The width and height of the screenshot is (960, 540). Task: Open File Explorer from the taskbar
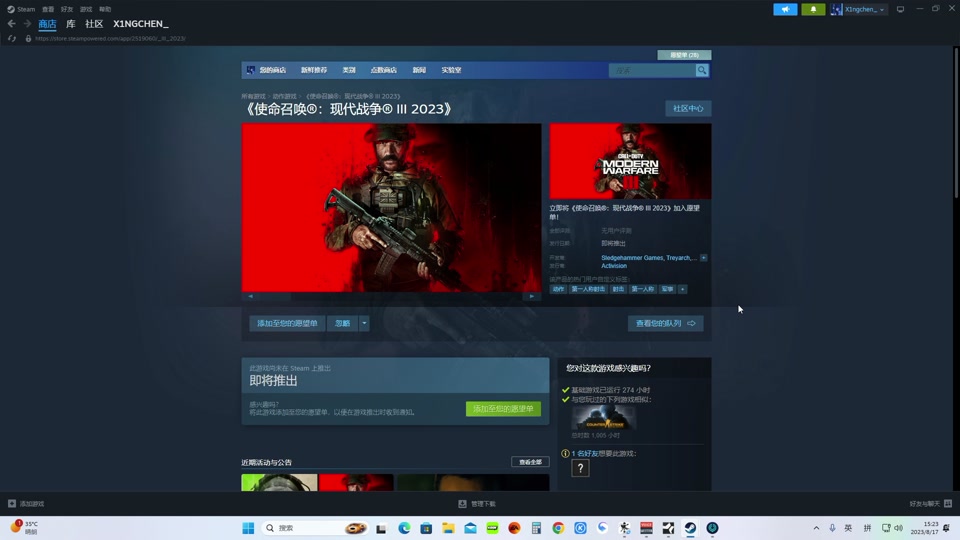tap(448, 528)
